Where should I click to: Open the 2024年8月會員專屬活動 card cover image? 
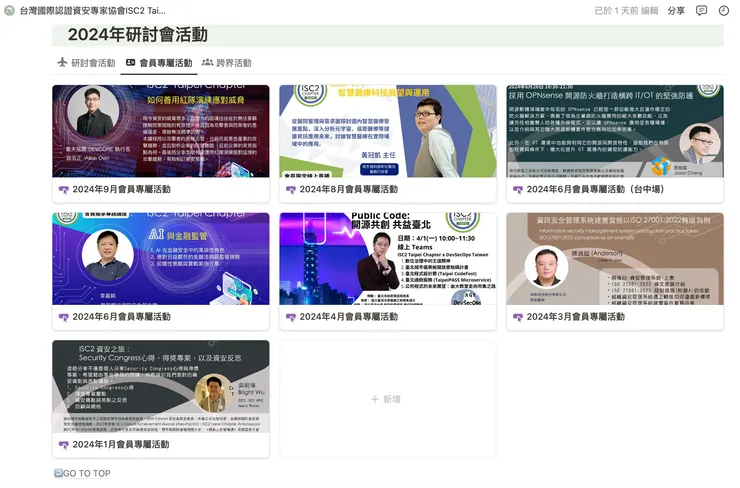388,131
